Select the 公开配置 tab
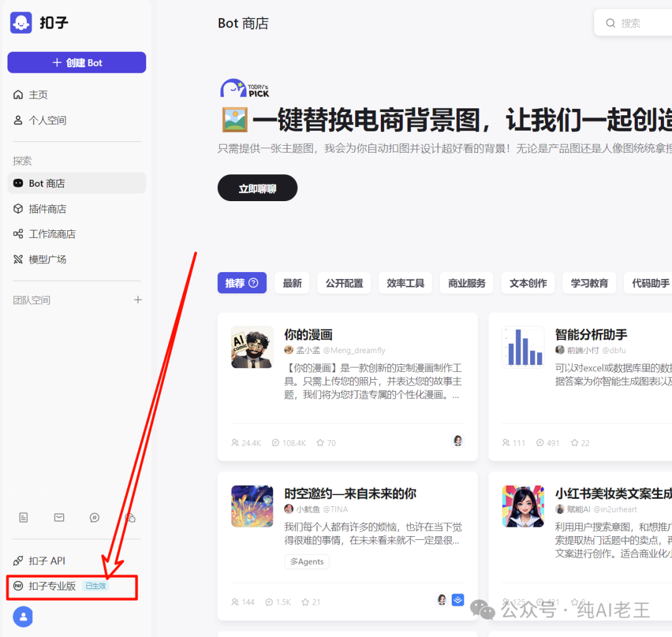672x637 pixels. click(x=344, y=283)
